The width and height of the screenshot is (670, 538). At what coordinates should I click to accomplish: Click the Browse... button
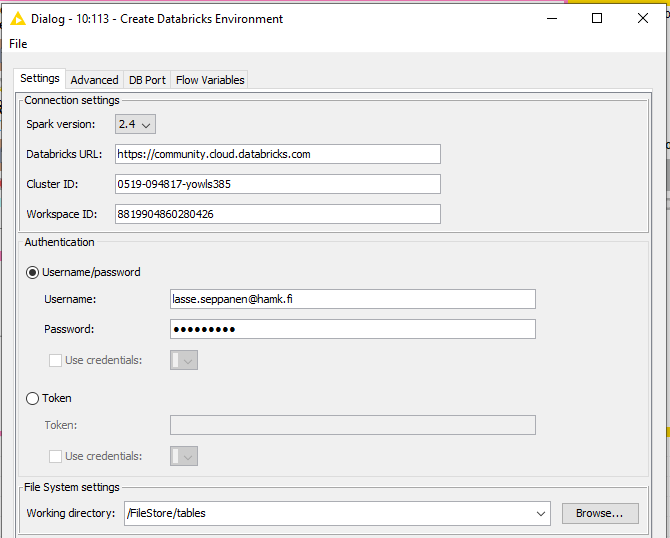coord(600,513)
